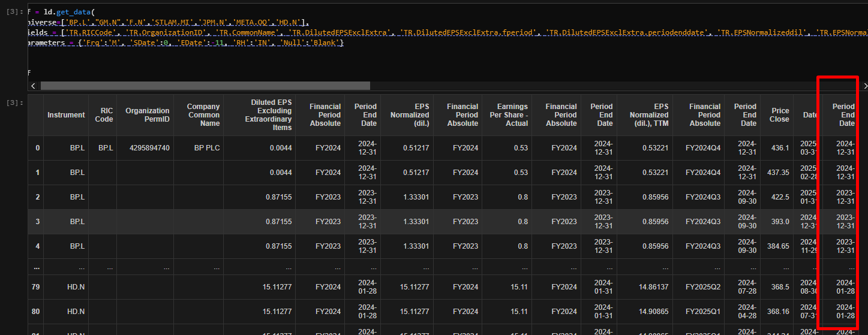This screenshot has width=868, height=335.
Task: Select the Instrument column header
Action: 66,115
